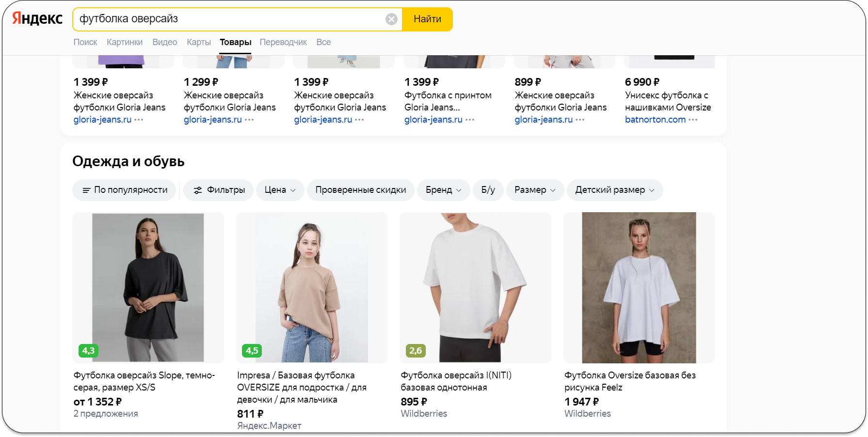Viewport: 868px width, 437px height.
Task: Open the Feelz white t-shirt thumbnail
Action: coord(639,288)
